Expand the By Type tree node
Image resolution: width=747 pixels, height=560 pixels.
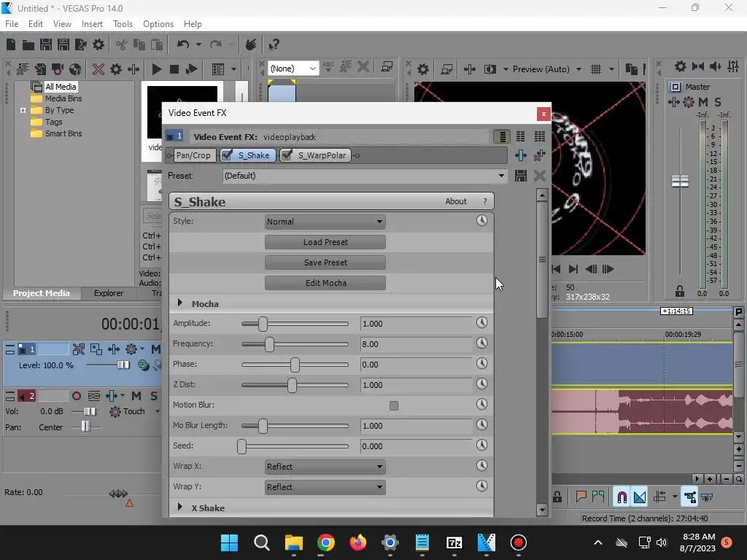(23, 110)
